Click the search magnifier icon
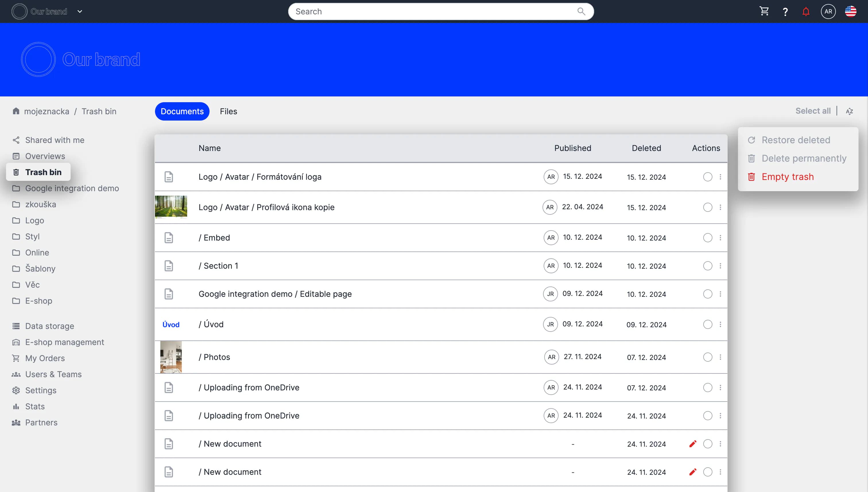The image size is (868, 492). 581,11
